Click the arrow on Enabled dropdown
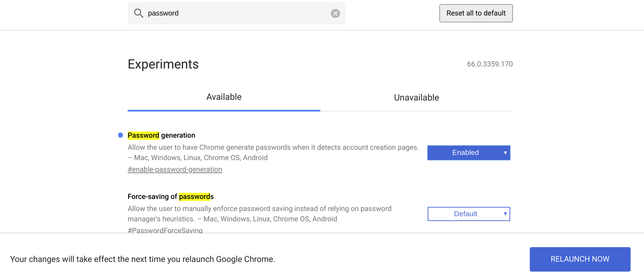The height and width of the screenshot is (274, 644). click(x=505, y=153)
